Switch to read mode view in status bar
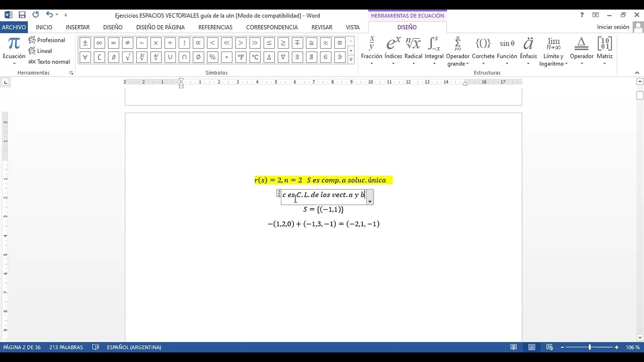Screen dimensions: 644x362 pos(514,347)
